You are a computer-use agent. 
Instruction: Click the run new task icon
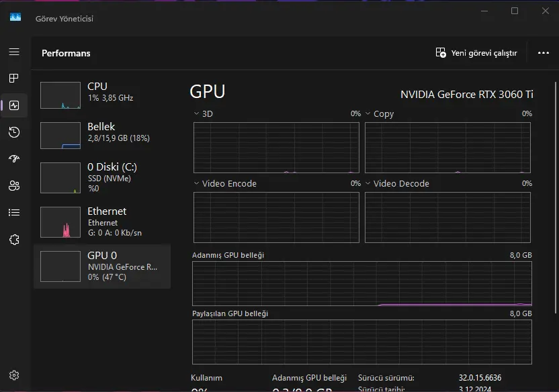441,53
